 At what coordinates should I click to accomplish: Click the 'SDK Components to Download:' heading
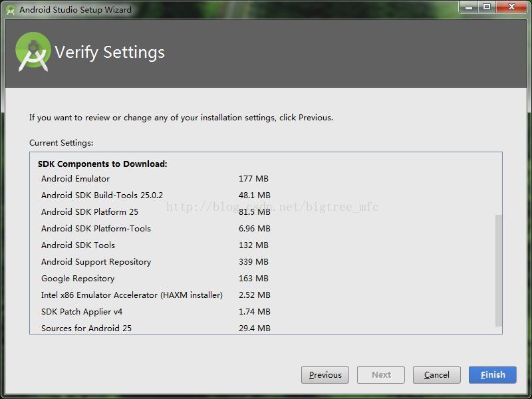pyautogui.click(x=102, y=164)
